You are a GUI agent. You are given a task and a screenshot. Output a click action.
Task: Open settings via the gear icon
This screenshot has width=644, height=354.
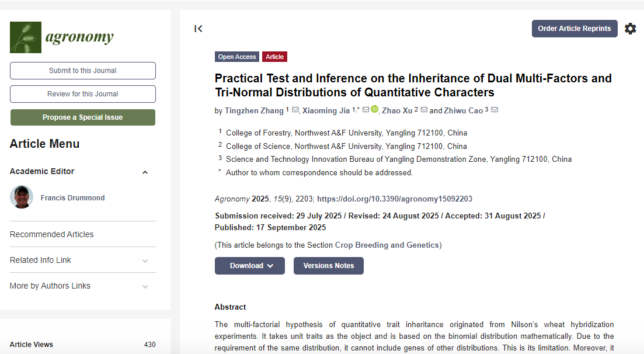pos(630,29)
